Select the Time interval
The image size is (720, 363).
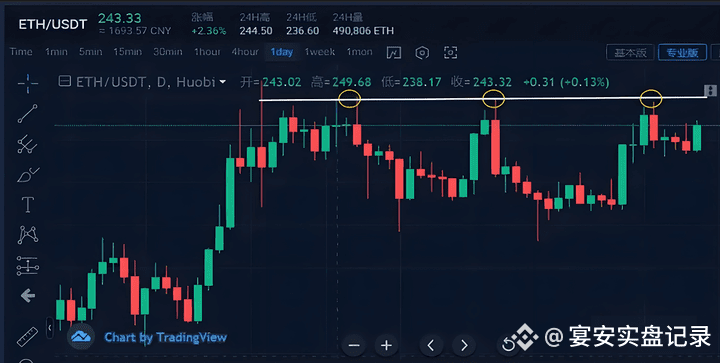tap(21, 52)
